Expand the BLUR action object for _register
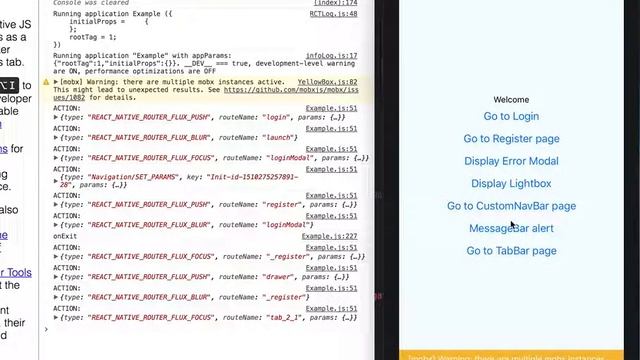The width and height of the screenshot is (640, 360). pos(56,297)
